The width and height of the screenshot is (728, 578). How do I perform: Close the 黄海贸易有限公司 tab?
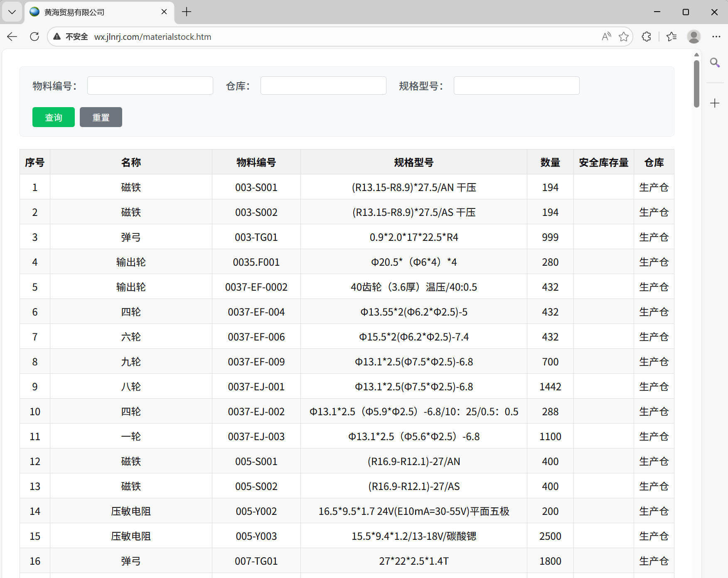click(x=164, y=12)
